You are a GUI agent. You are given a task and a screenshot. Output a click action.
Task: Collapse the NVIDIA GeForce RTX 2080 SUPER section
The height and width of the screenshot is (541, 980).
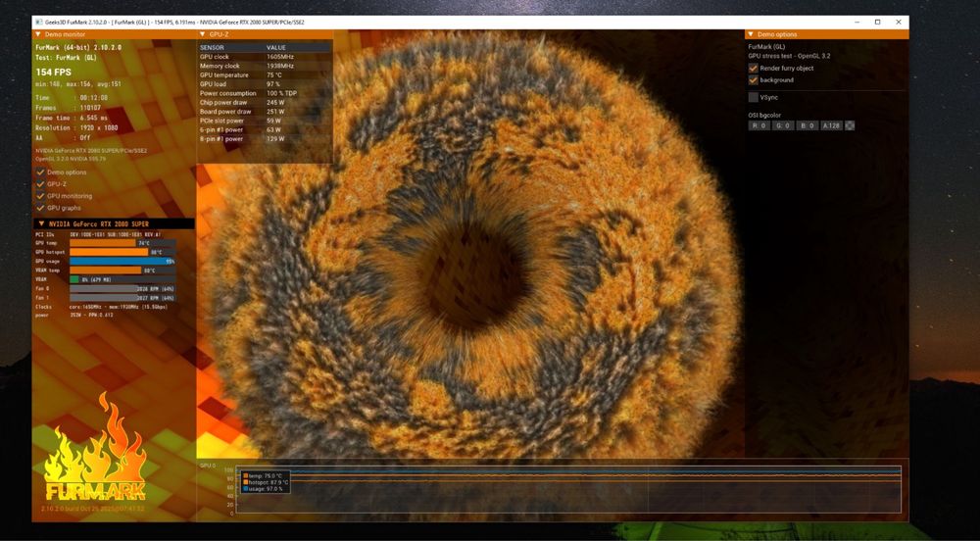tap(42, 223)
